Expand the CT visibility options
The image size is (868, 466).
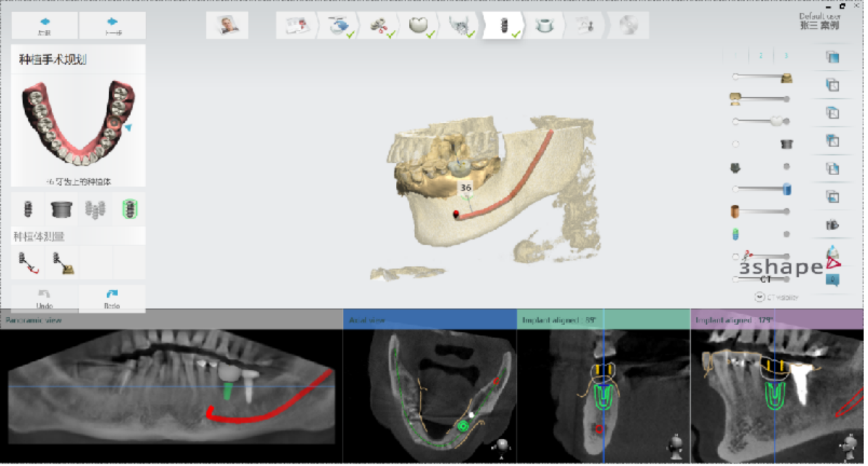click(759, 297)
